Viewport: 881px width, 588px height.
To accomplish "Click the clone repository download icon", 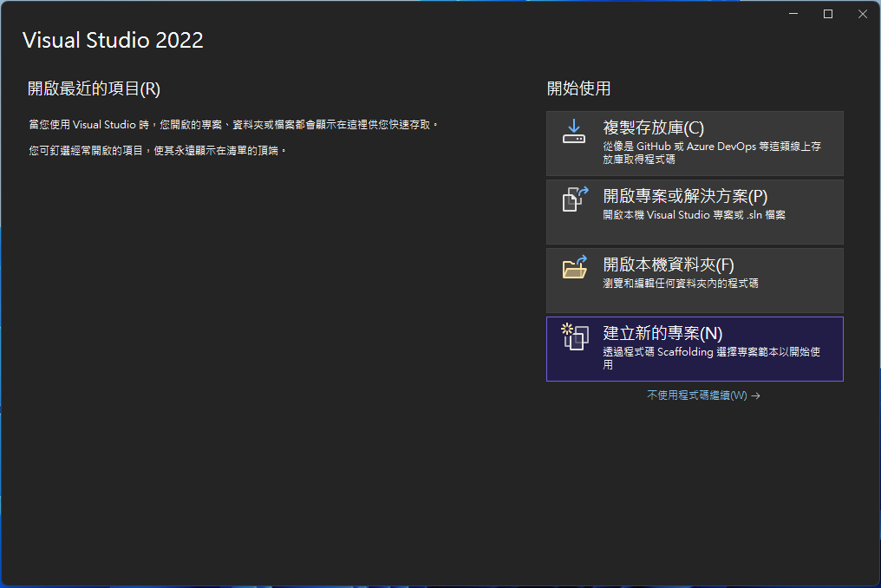I will click(574, 131).
